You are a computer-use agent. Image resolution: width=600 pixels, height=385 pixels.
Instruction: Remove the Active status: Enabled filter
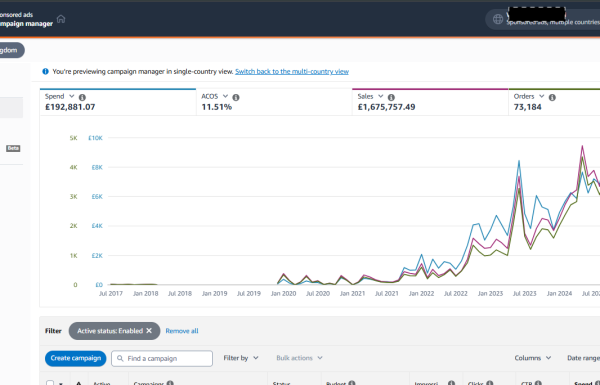click(149, 331)
